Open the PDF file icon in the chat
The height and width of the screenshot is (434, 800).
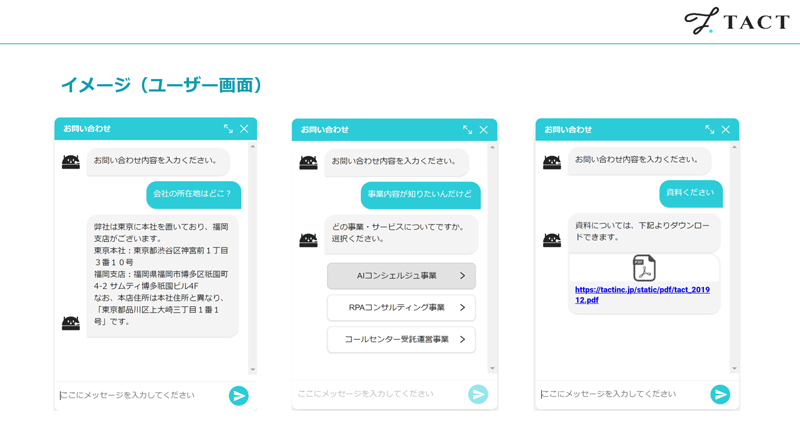coord(644,268)
